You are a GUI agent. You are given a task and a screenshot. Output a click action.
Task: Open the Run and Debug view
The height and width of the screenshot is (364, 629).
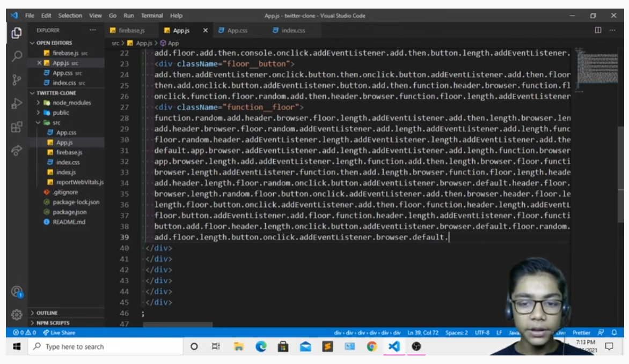point(17,103)
